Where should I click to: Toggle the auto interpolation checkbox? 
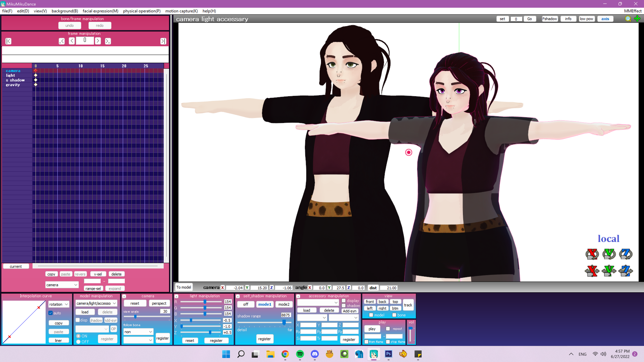(50, 313)
